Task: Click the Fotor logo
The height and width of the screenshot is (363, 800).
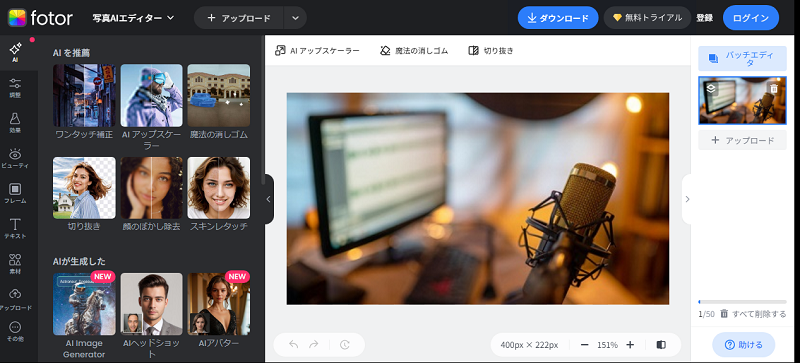Action: click(40, 18)
